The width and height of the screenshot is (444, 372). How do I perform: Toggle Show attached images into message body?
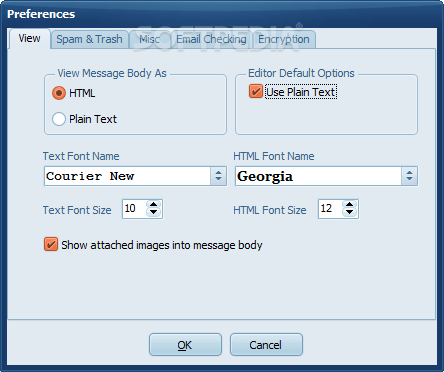coord(51,244)
